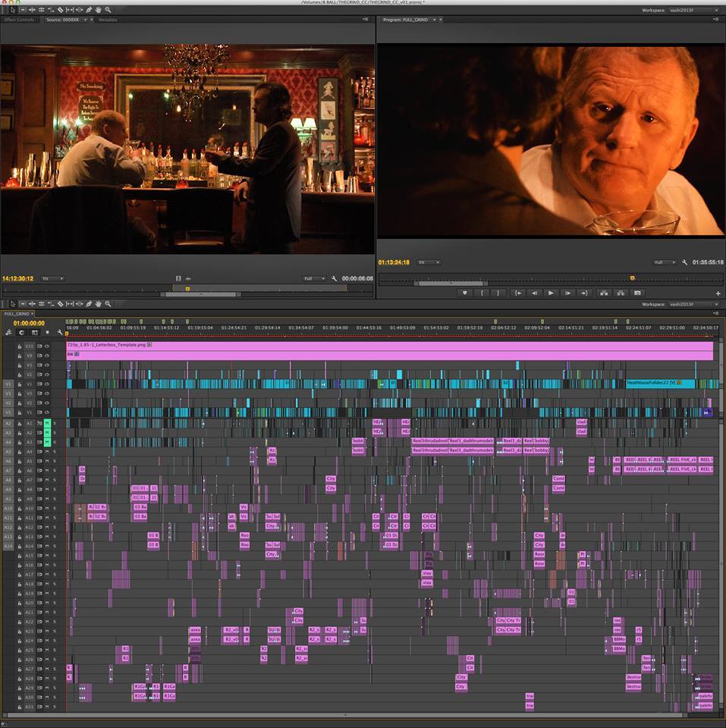Select the Razor tool
The image size is (726, 728).
coord(60,306)
